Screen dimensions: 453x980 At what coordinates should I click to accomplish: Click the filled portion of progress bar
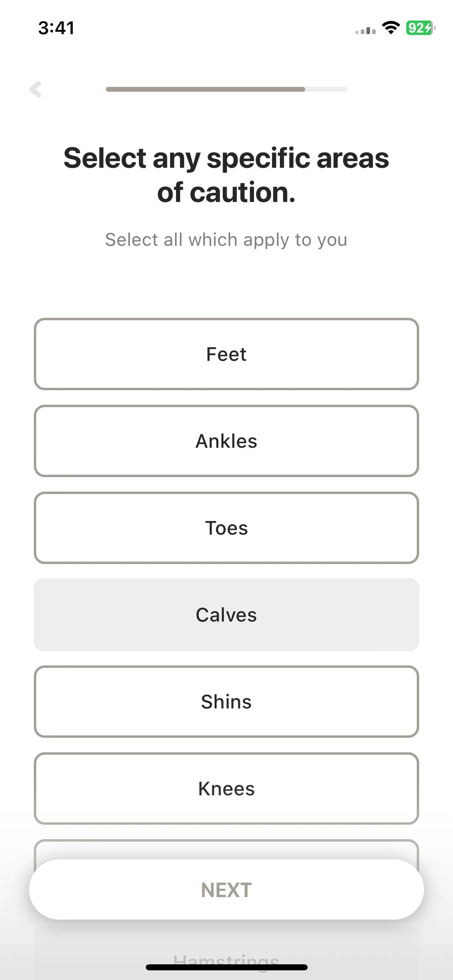pos(205,89)
